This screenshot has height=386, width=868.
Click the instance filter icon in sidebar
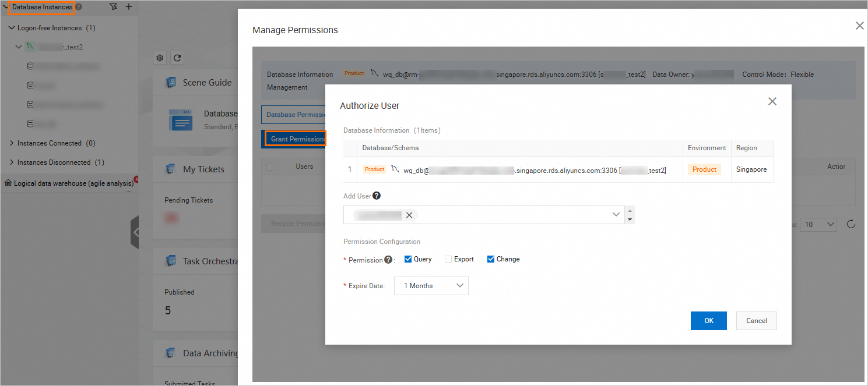click(x=113, y=7)
